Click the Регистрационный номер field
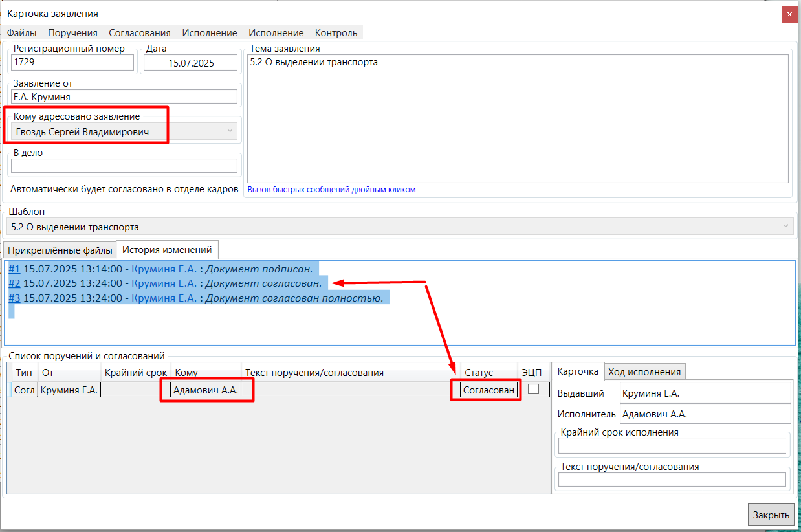Image resolution: width=801 pixels, height=532 pixels. pos(72,63)
